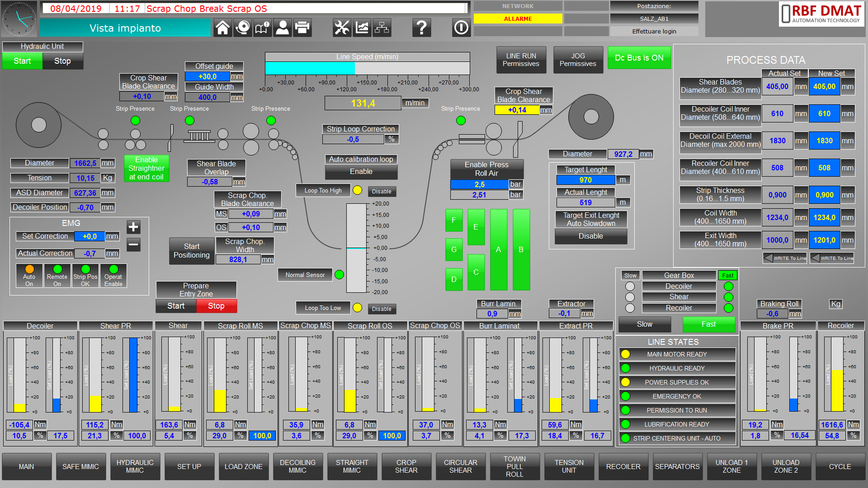Toggle the Auto On indicator
The height and width of the screenshot is (488, 868).
[x=29, y=276]
